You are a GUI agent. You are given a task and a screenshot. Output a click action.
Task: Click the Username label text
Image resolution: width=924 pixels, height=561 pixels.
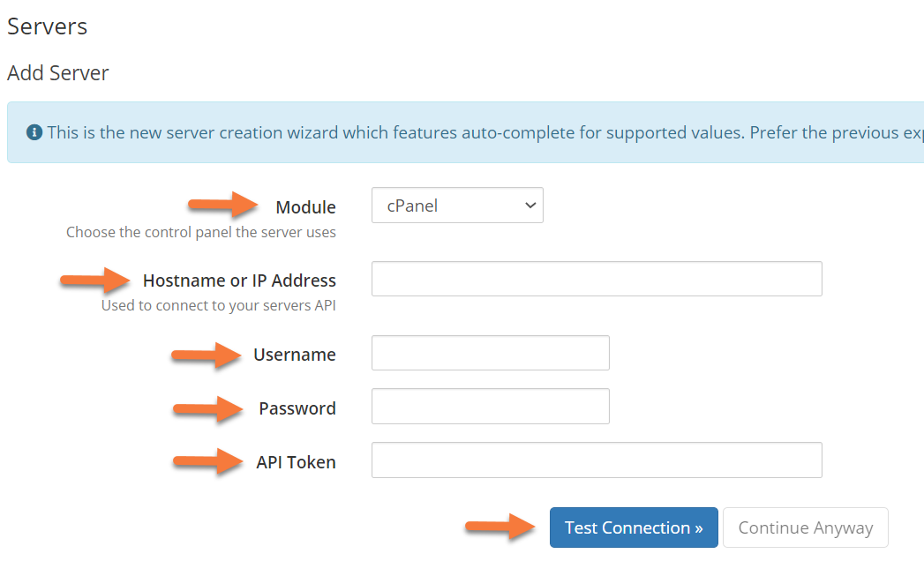[294, 355]
